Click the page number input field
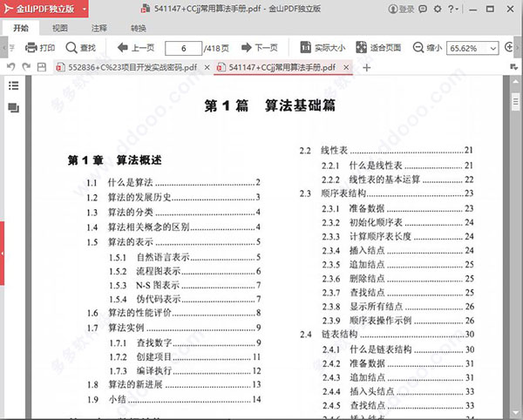 (x=183, y=49)
